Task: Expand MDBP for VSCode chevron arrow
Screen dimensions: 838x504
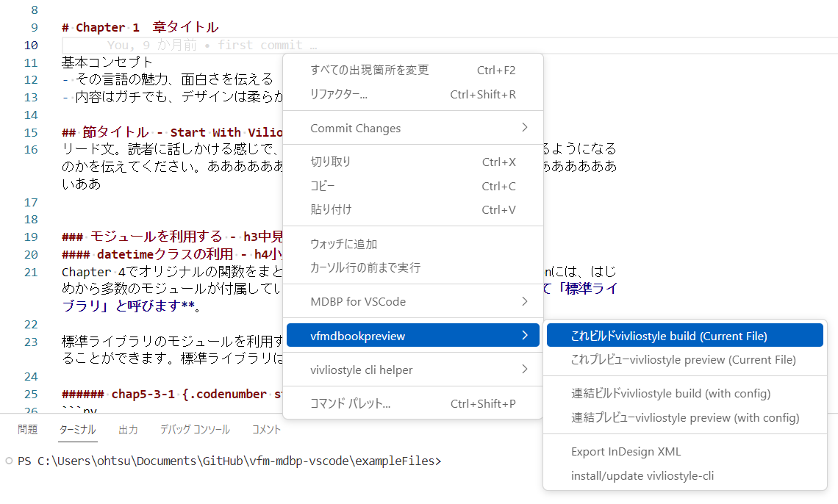Action: 524,302
